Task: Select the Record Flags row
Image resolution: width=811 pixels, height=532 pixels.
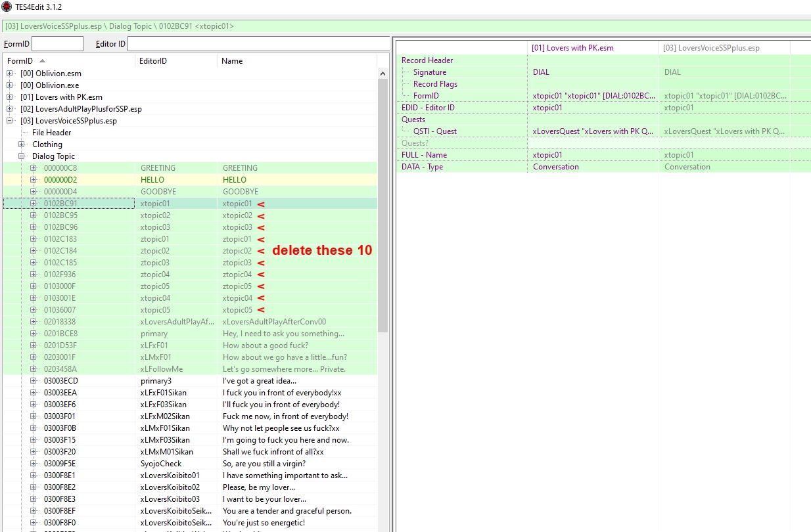Action: [x=605, y=84]
